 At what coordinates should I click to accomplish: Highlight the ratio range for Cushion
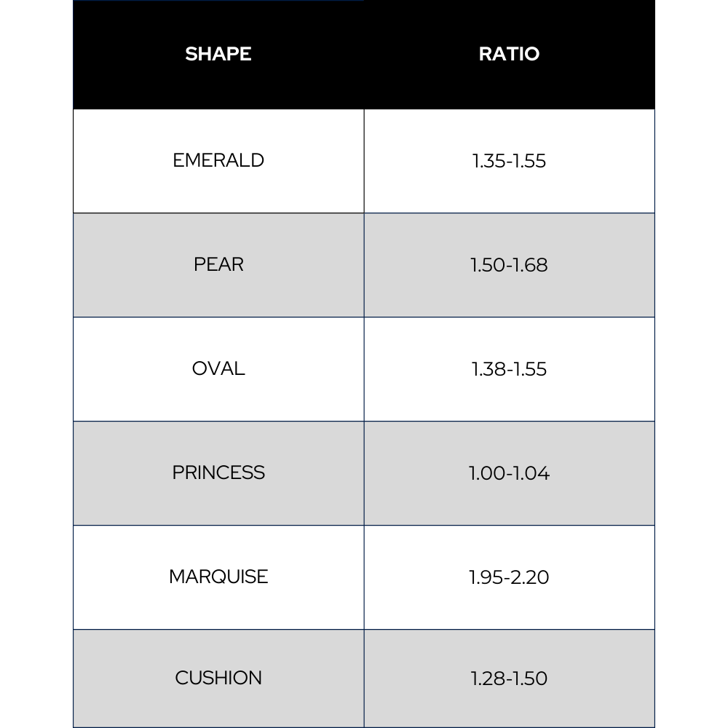pyautogui.click(x=509, y=678)
